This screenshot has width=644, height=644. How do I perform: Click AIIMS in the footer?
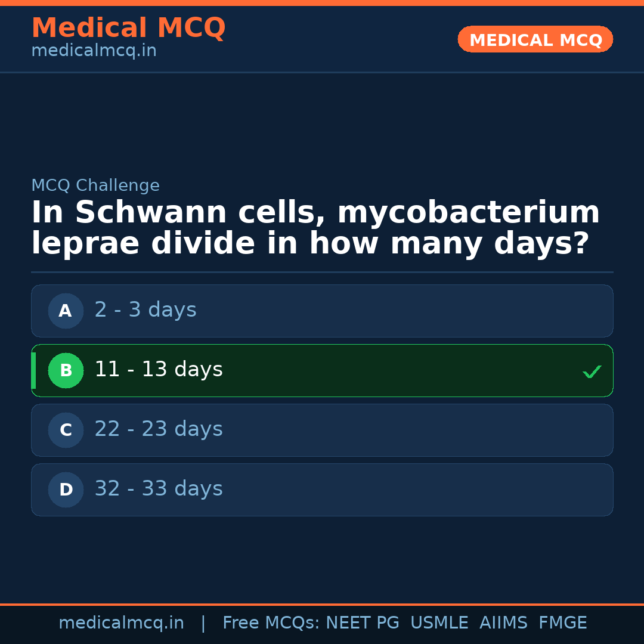[x=503, y=623]
